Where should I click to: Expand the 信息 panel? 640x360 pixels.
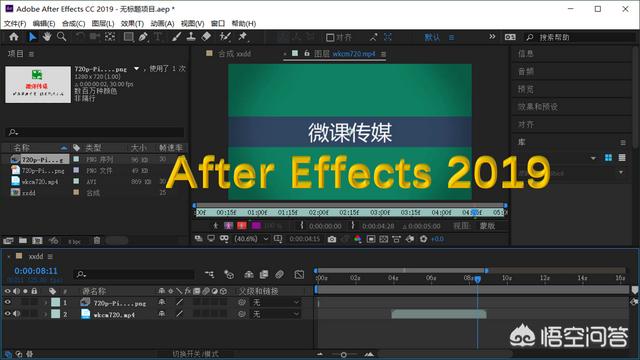pyautogui.click(x=525, y=53)
